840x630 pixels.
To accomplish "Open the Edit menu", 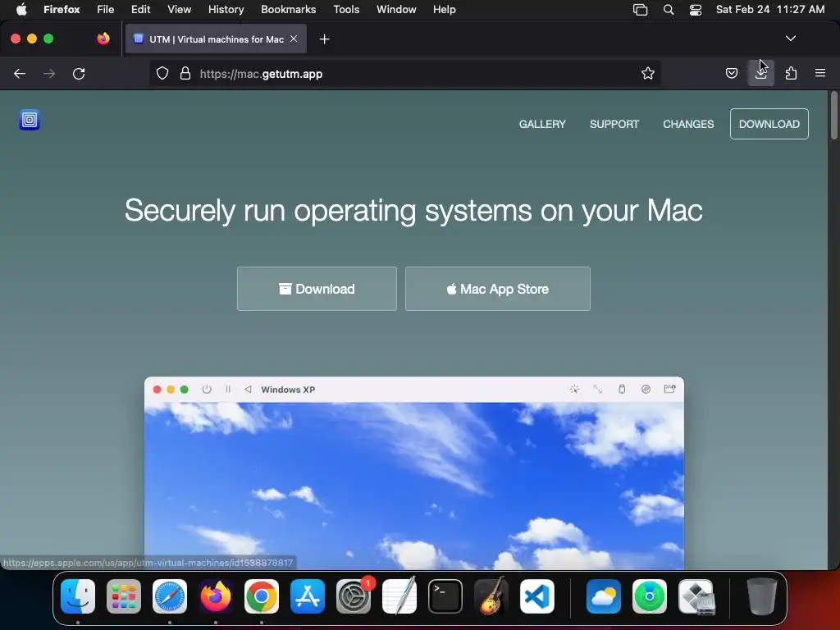I will pyautogui.click(x=140, y=9).
